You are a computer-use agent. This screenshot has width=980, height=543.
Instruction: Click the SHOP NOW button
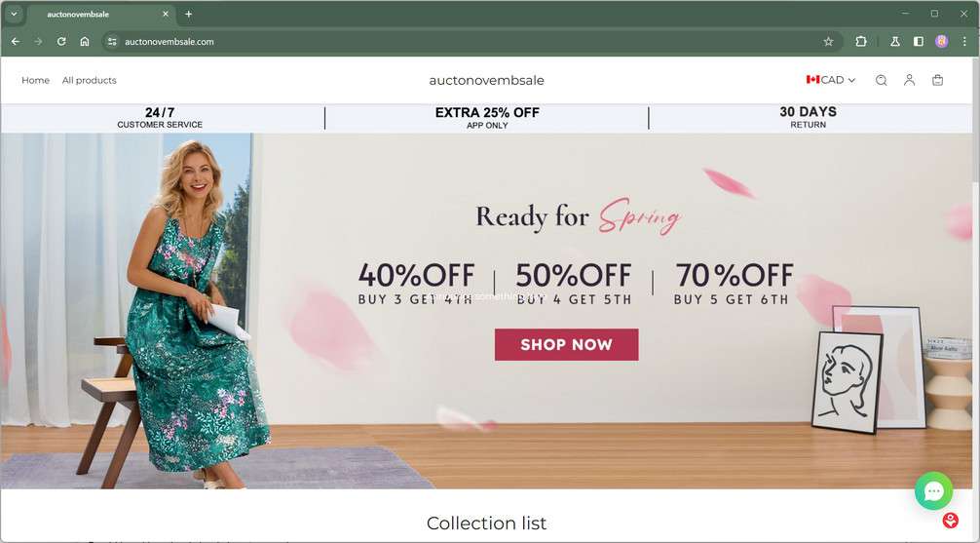point(566,345)
